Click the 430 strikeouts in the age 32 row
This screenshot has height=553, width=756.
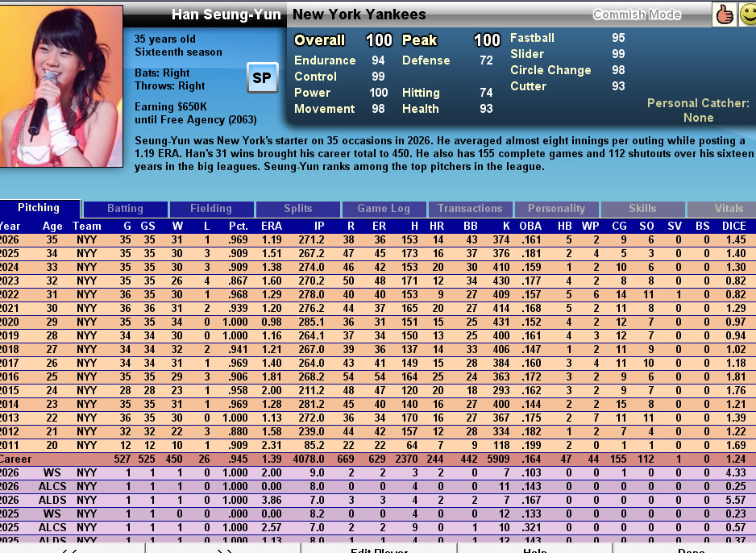click(501, 281)
